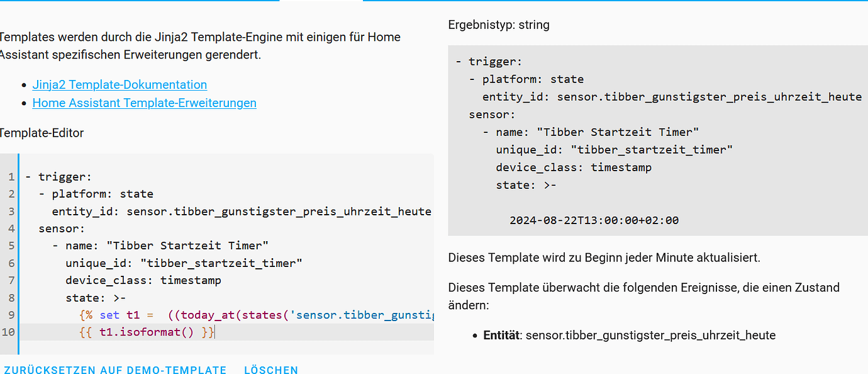Click ZURÜCKSETZEN AUF DEMO-TEMPLATE button
Screen dimensions: 868x374
click(x=115, y=370)
